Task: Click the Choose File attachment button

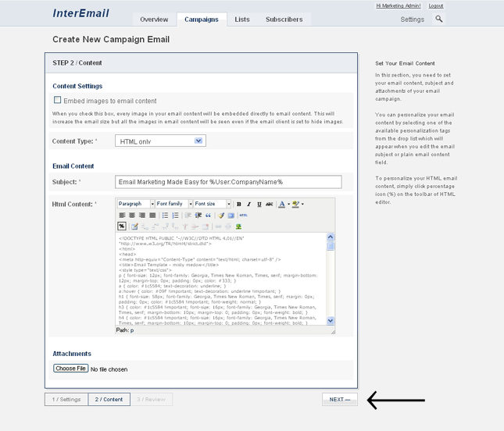Action: click(70, 369)
